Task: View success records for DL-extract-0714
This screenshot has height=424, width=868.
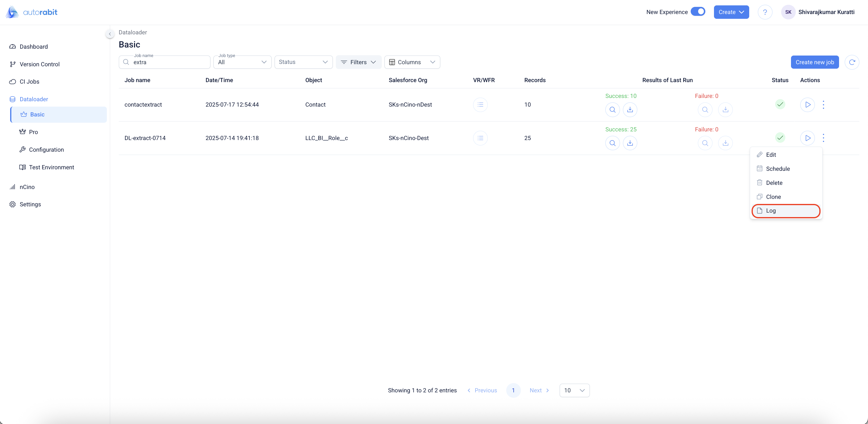Action: 612,143
